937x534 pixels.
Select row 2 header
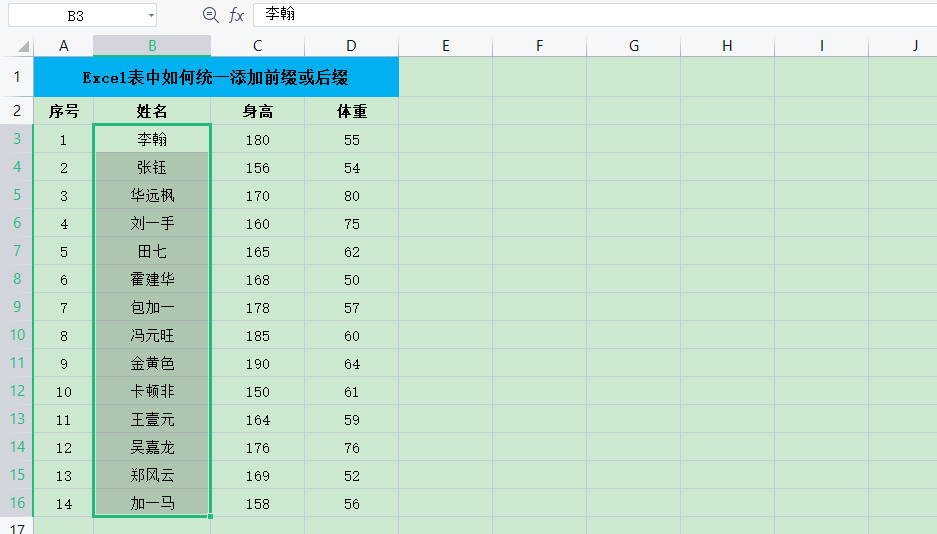pos(17,111)
